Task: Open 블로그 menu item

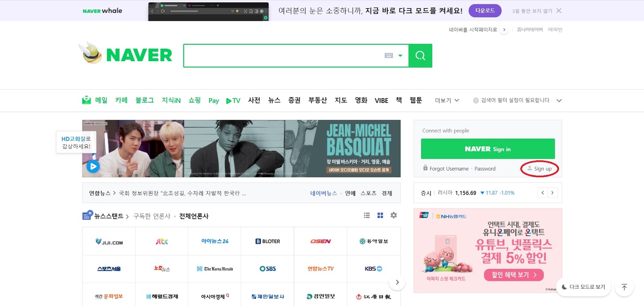Action: pyautogui.click(x=144, y=100)
